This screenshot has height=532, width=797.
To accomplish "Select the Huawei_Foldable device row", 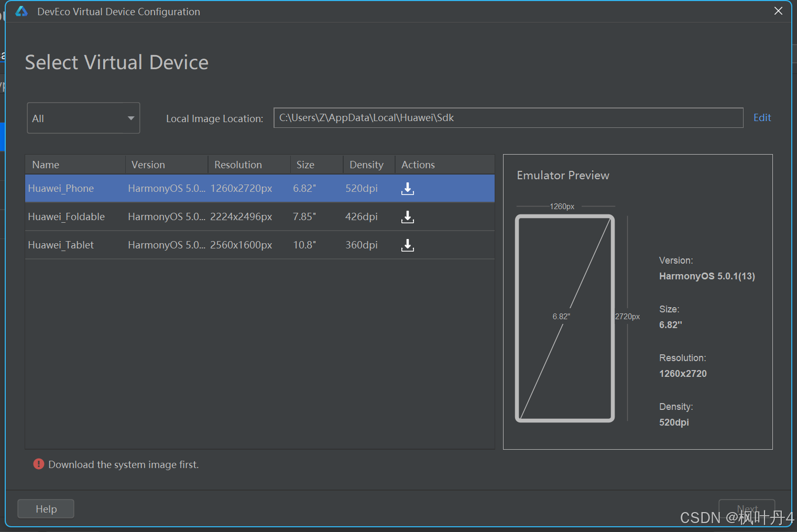I will pos(67,217).
